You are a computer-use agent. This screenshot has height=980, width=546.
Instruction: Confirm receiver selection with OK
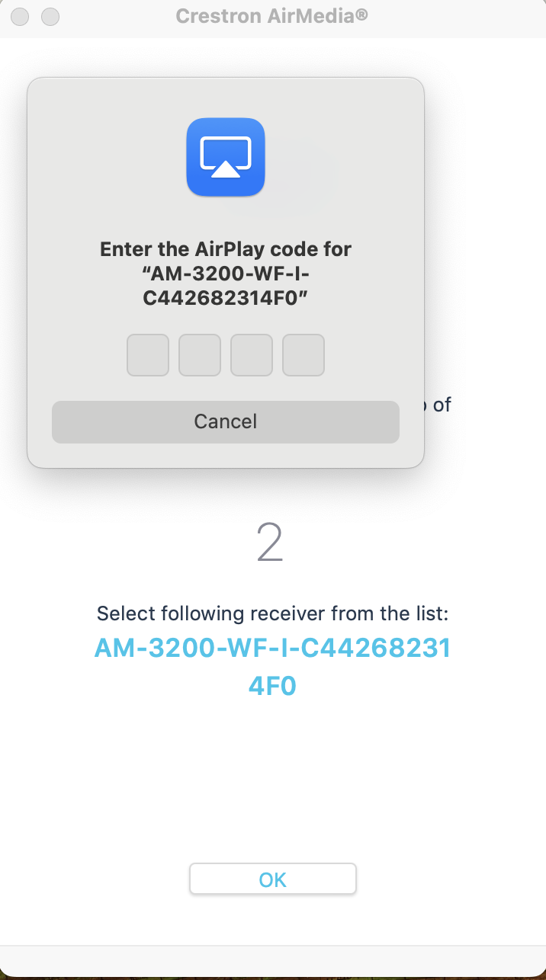272,879
